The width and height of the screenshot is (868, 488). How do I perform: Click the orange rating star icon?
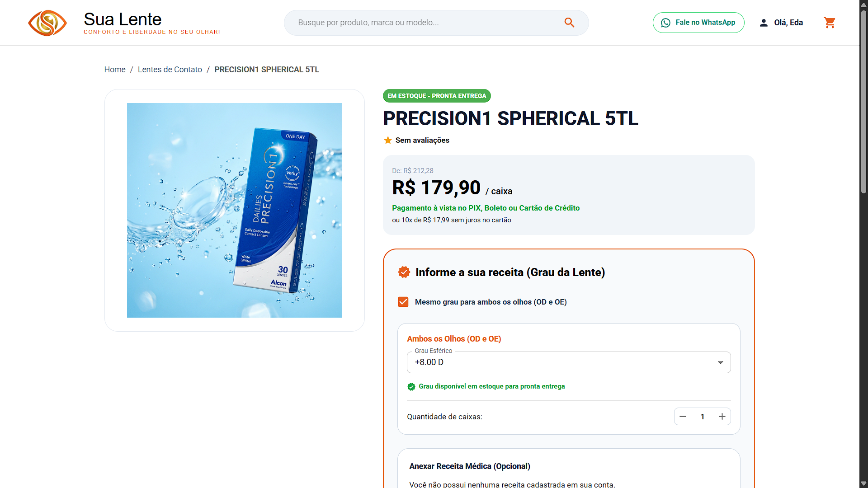[388, 140]
